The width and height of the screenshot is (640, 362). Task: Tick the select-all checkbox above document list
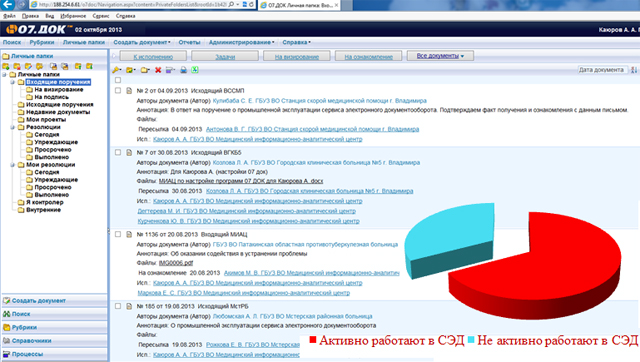click(118, 80)
